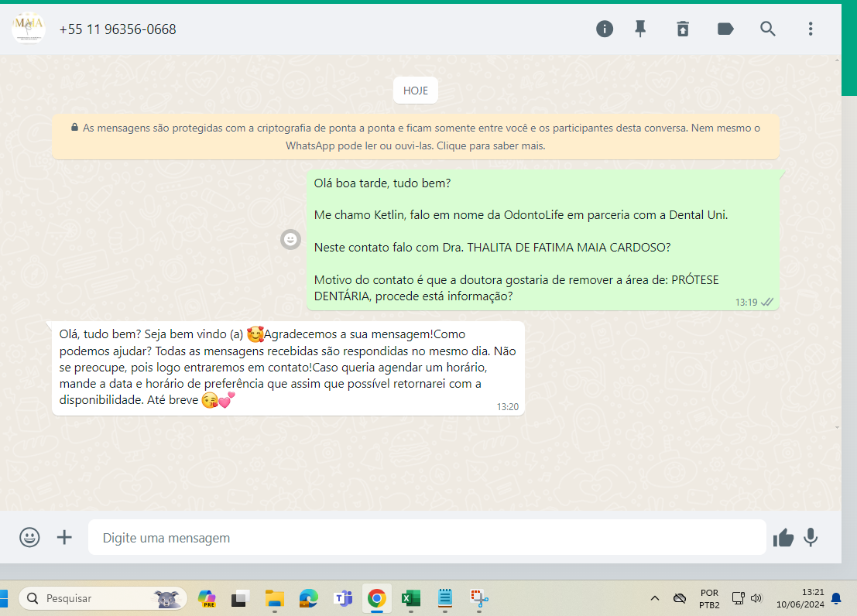Open Notepad from the taskbar
857x616 pixels.
tap(445, 598)
